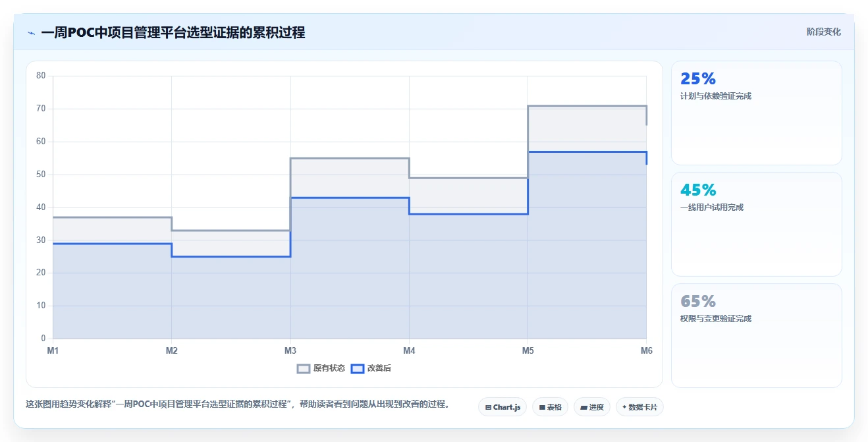Select the 65% 权限与变更验证完成 card
The height and width of the screenshot is (442, 868).
pos(756,335)
